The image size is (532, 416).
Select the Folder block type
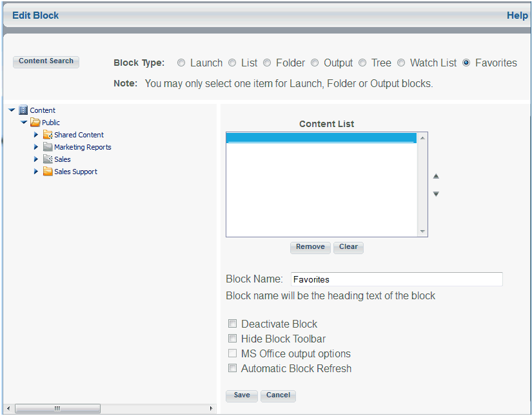[x=267, y=63]
